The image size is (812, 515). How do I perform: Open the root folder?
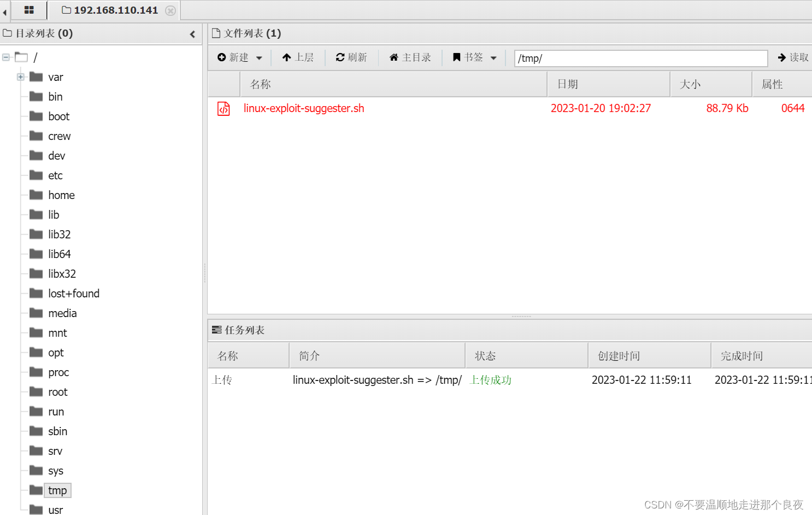[x=57, y=392]
